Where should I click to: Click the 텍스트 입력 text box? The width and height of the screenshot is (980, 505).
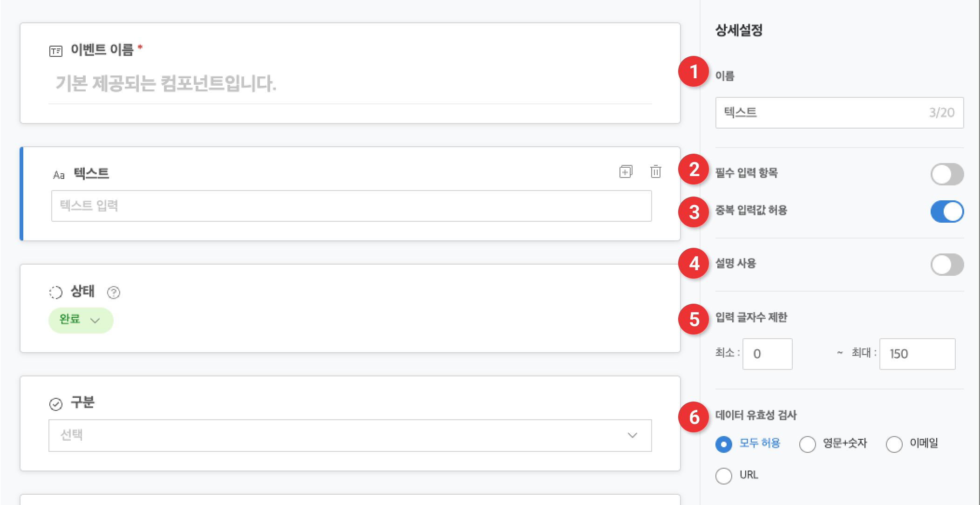[x=351, y=206]
